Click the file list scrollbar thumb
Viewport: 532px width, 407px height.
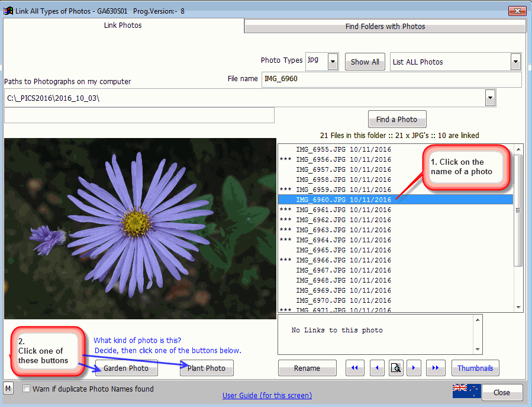click(518, 211)
